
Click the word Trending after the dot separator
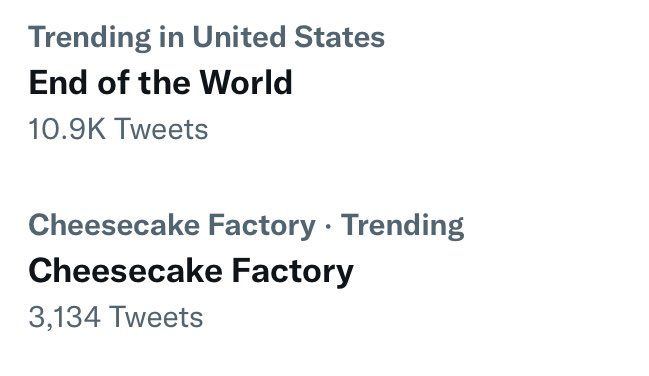402,226
